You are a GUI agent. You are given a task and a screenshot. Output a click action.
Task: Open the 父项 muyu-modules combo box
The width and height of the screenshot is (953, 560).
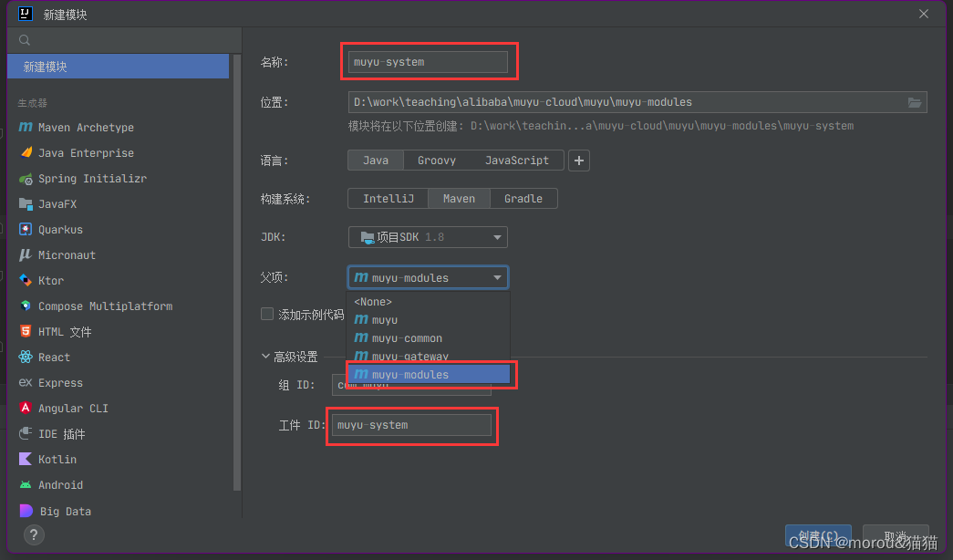point(428,277)
